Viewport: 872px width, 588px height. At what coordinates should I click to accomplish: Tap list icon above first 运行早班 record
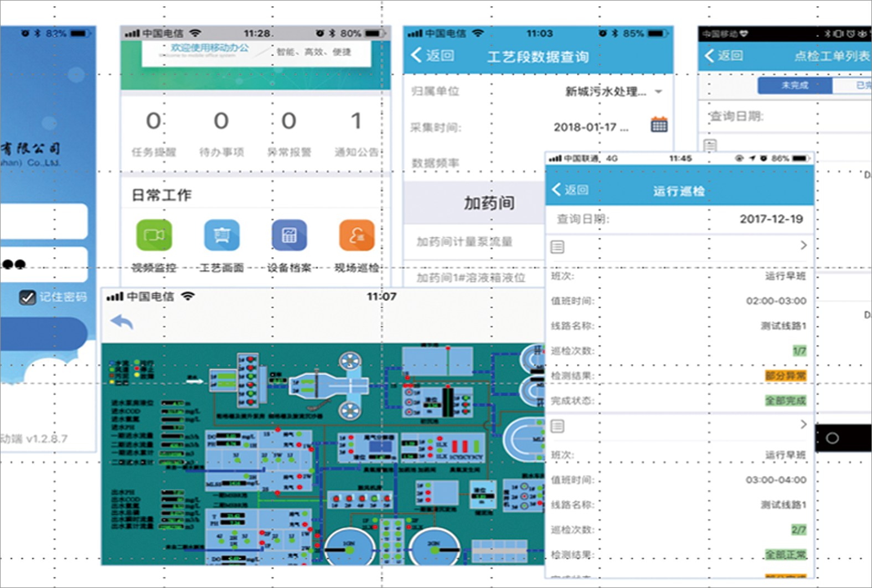[x=558, y=247]
